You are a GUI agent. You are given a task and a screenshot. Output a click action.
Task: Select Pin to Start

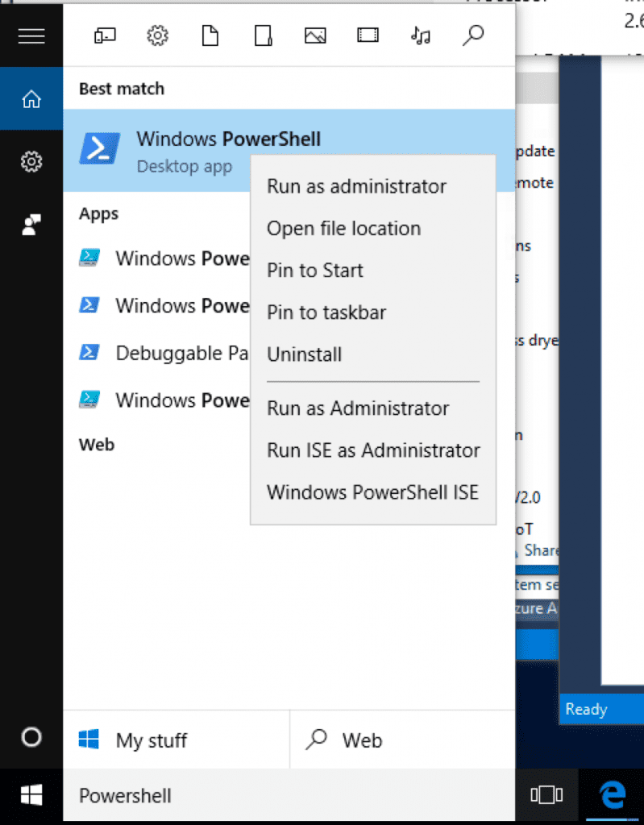(315, 271)
